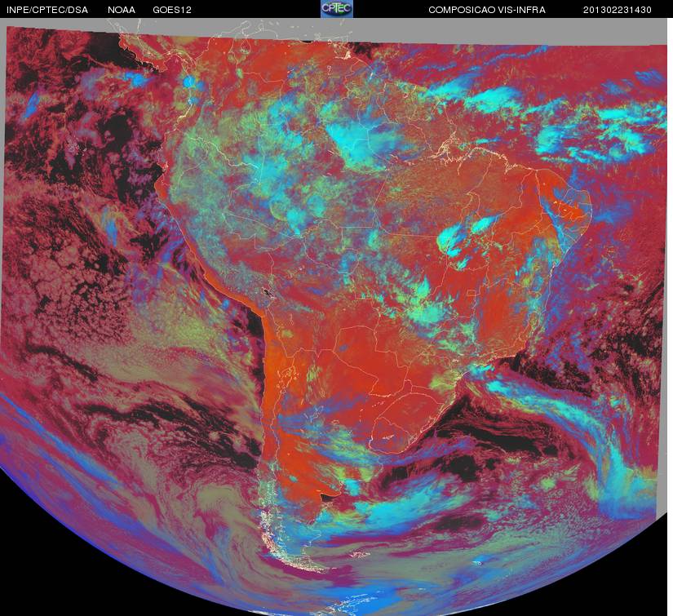Click the 201302231430 timestamp
Image resolution: width=673 pixels, height=616 pixels.
point(618,10)
